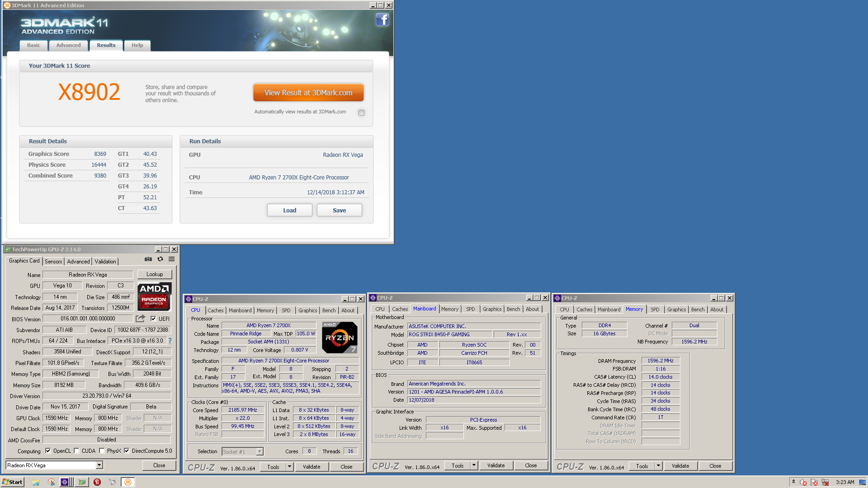
Task: Show hidden tray icons
Action: pyautogui.click(x=793, y=482)
